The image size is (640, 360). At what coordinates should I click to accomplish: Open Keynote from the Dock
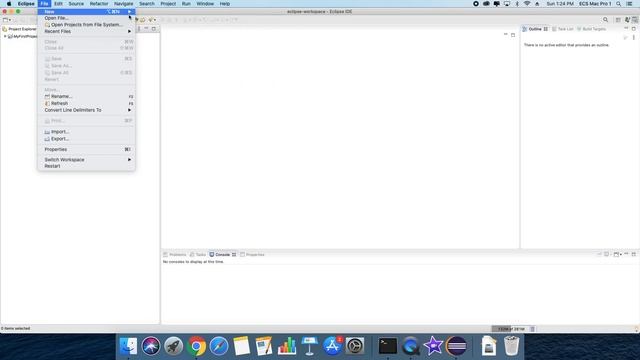pyautogui.click(x=309, y=346)
